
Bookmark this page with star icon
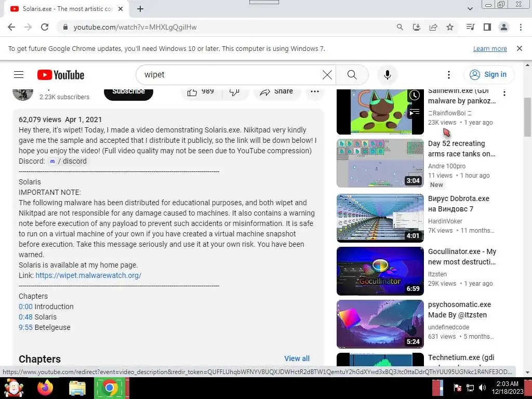[450, 27]
